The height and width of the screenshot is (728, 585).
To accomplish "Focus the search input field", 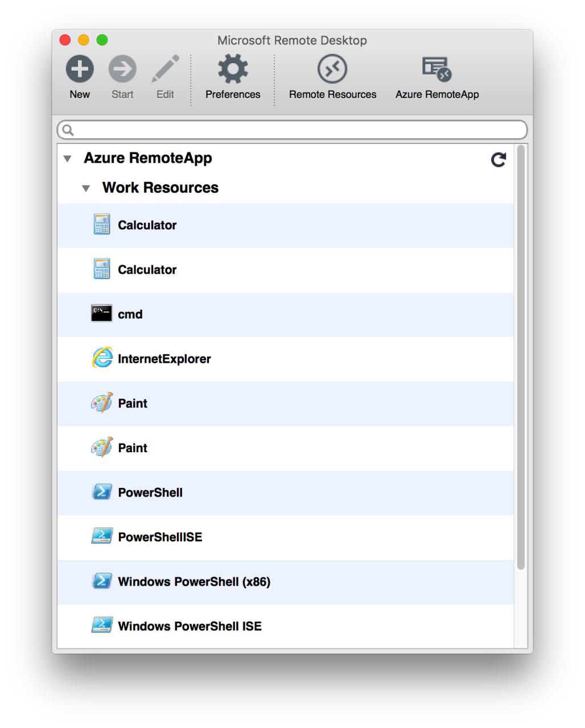I will click(292, 130).
